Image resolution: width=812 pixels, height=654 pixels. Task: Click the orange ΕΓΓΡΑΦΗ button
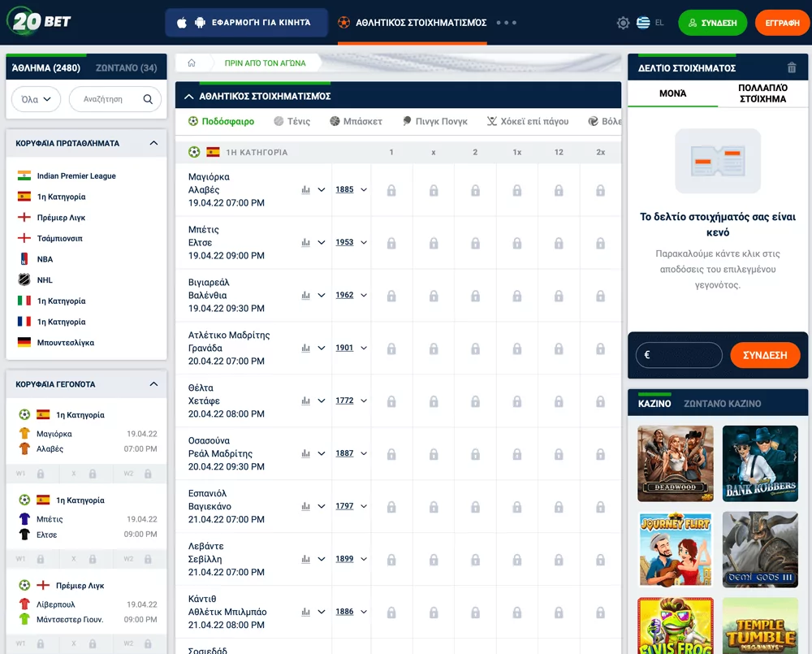(782, 23)
